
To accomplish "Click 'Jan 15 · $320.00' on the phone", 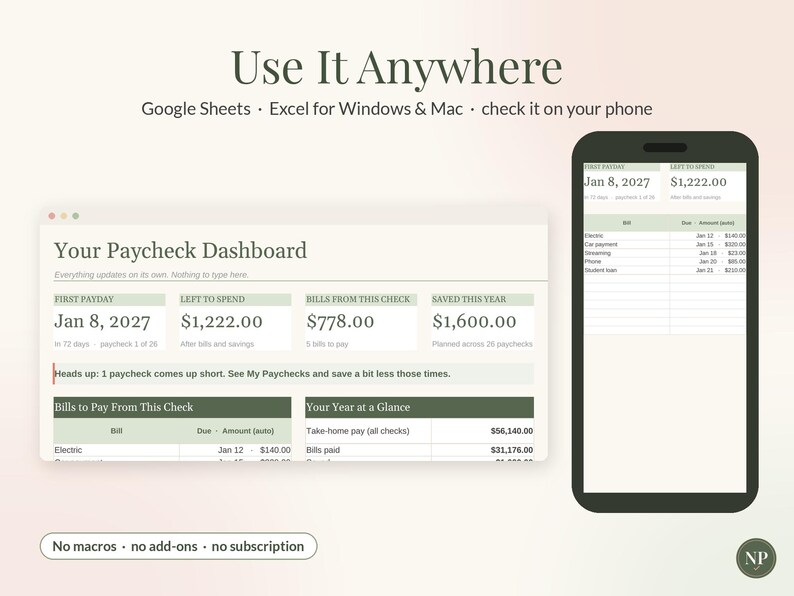I will (721, 244).
